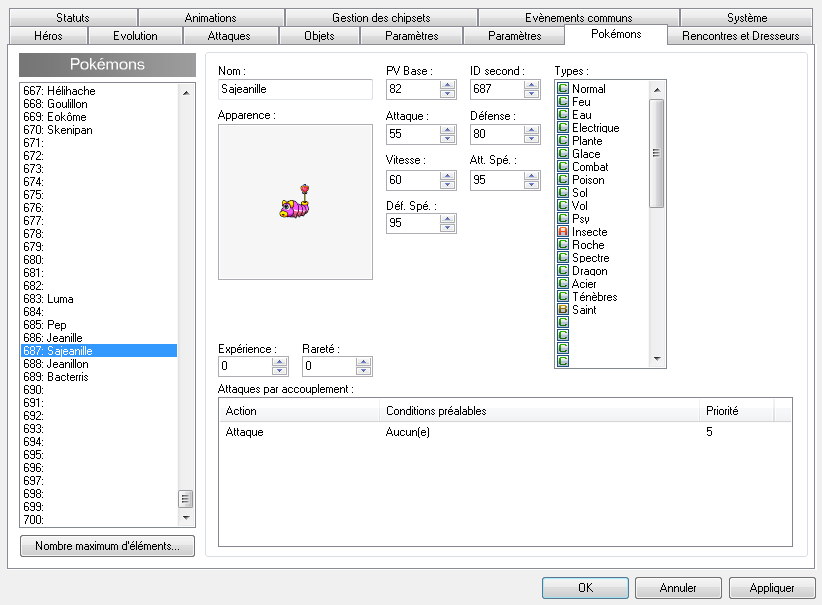Raise the Expérience value
Viewport: 822px width, 605px height.
click(x=279, y=362)
